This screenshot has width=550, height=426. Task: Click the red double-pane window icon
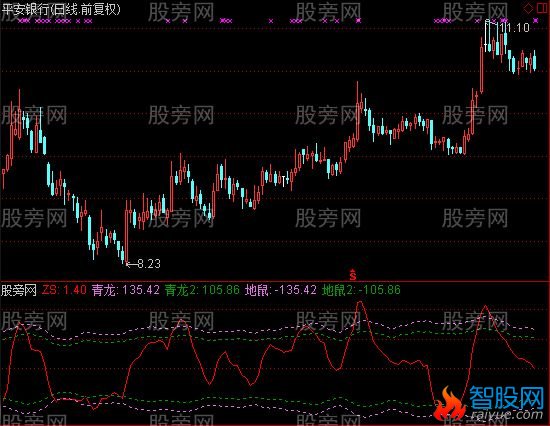click(x=543, y=8)
